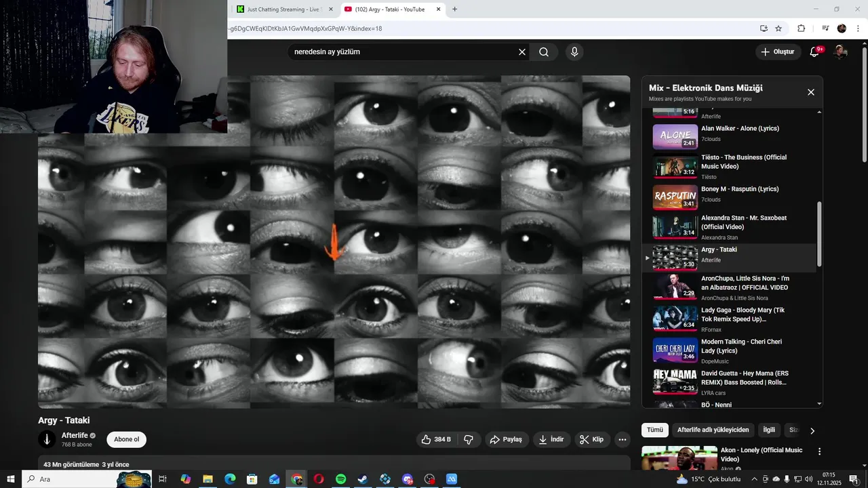Open the Chrome extensions puzzle icon
Image resolution: width=868 pixels, height=488 pixels.
point(801,28)
